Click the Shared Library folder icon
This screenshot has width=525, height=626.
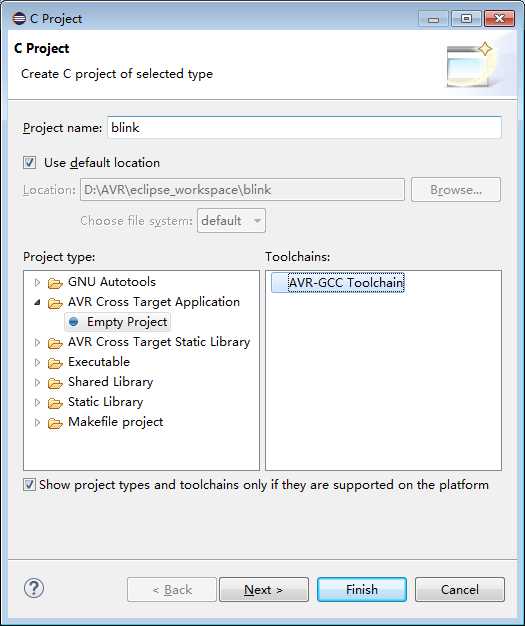tap(55, 383)
